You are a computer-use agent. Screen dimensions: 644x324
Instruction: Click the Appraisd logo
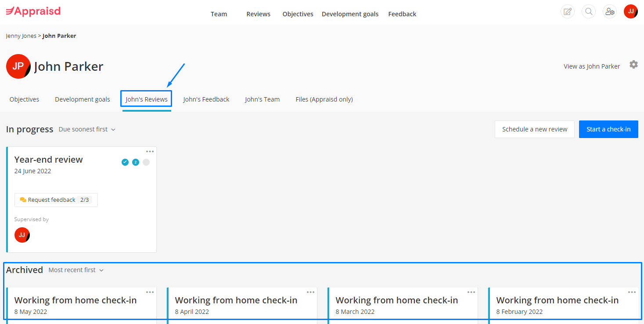(x=33, y=11)
